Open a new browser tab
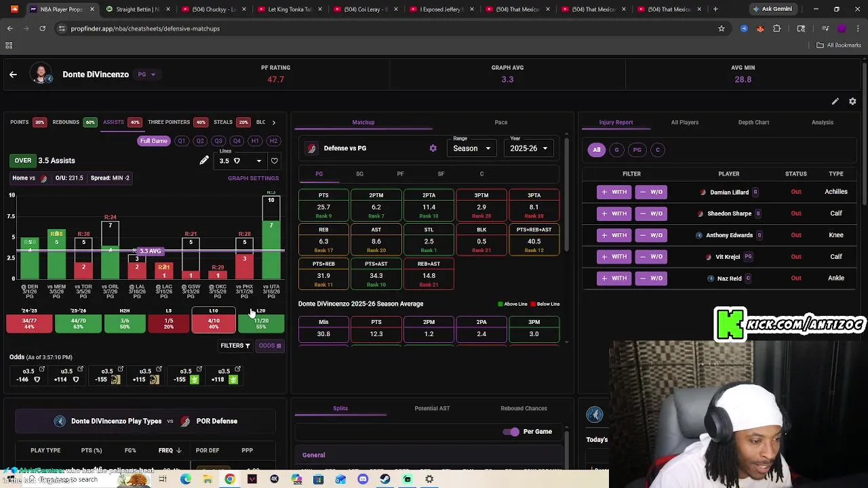868x488 pixels. click(x=715, y=9)
